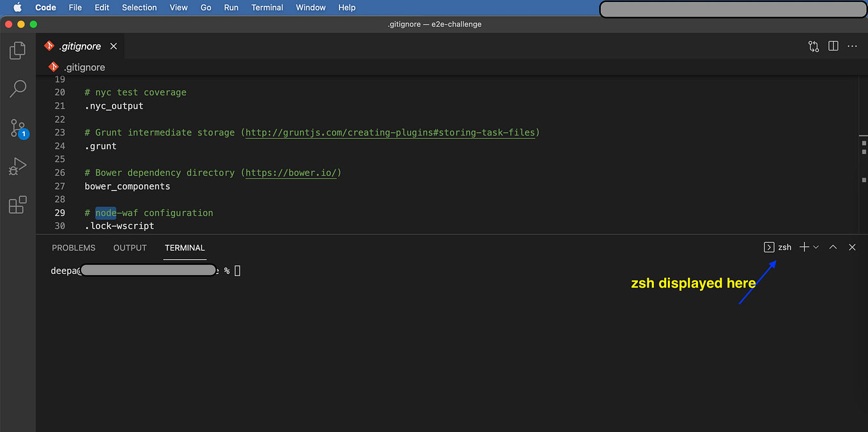This screenshot has height=432, width=868.
Task: Select the zsh shell icon in terminal tabs
Action: (768, 247)
